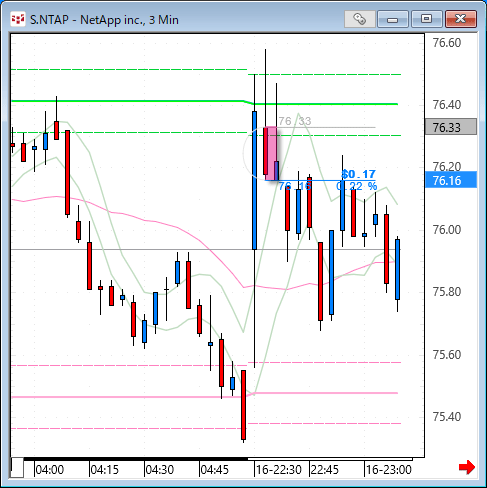Click the gray 76.33 line label on chart

[295, 121]
